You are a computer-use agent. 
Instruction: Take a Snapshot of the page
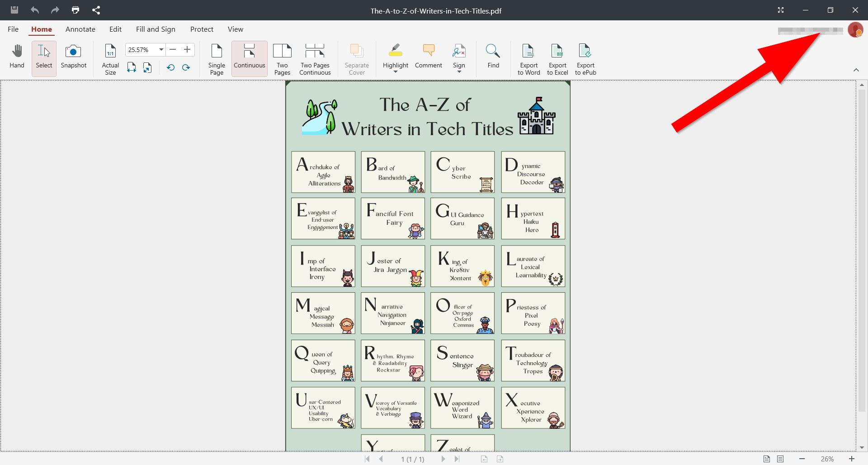(x=73, y=57)
